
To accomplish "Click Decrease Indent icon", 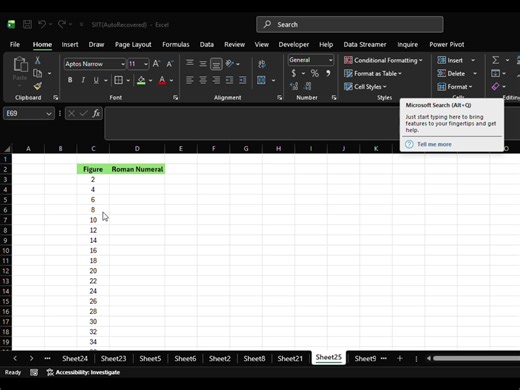I will click(x=229, y=80).
